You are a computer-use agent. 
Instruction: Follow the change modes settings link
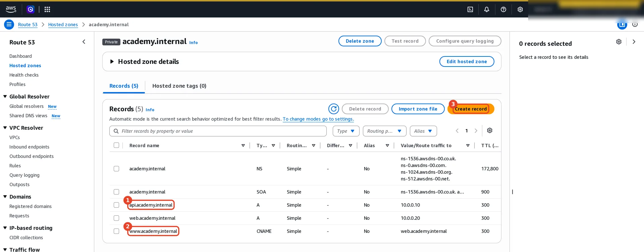pyautogui.click(x=318, y=119)
